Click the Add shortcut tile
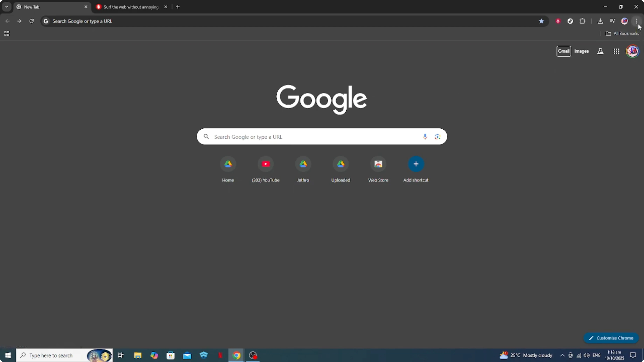This screenshot has height=362, width=644. [416, 164]
